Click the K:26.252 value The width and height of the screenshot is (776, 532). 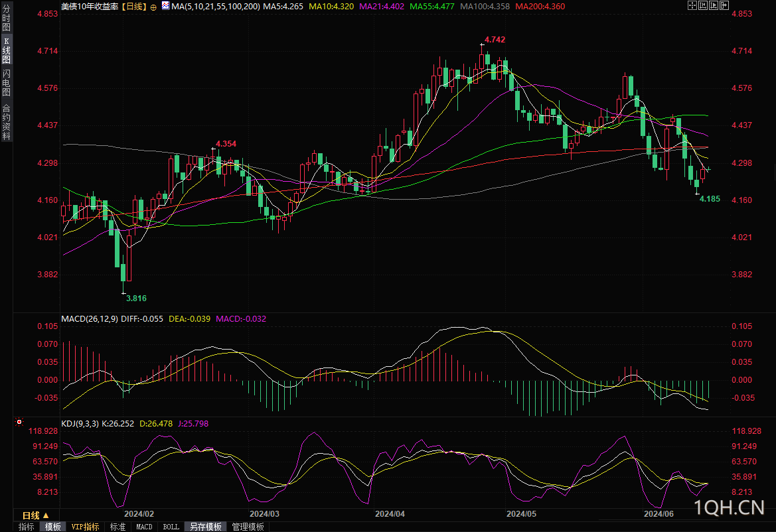coord(117,424)
